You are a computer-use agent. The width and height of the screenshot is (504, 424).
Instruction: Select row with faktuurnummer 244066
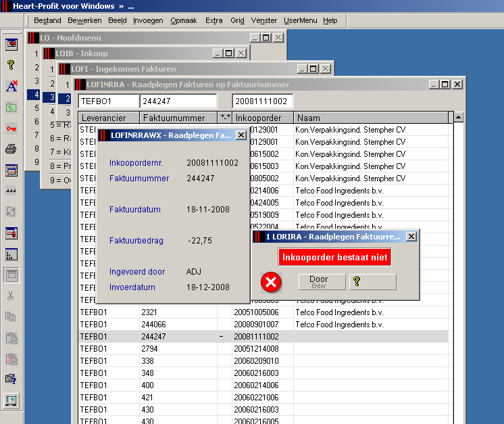click(x=263, y=325)
